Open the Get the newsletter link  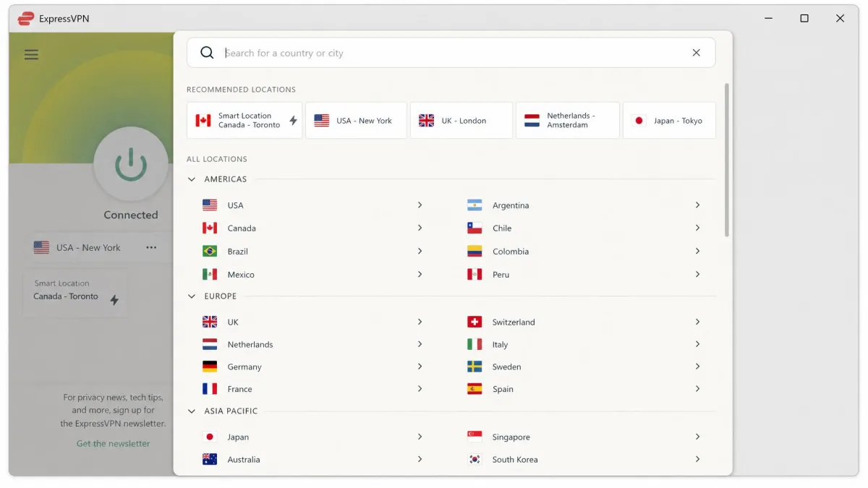point(114,443)
